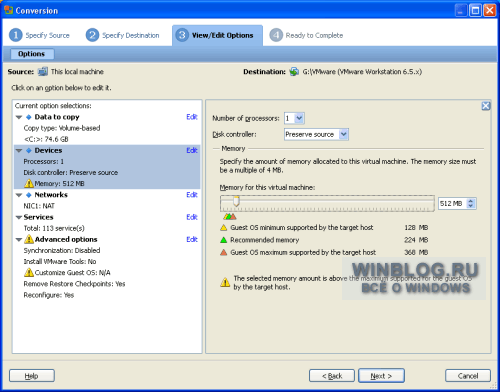Click the step 2 circle icon
Viewport: 500px width, 392px height.
pyautogui.click(x=92, y=35)
